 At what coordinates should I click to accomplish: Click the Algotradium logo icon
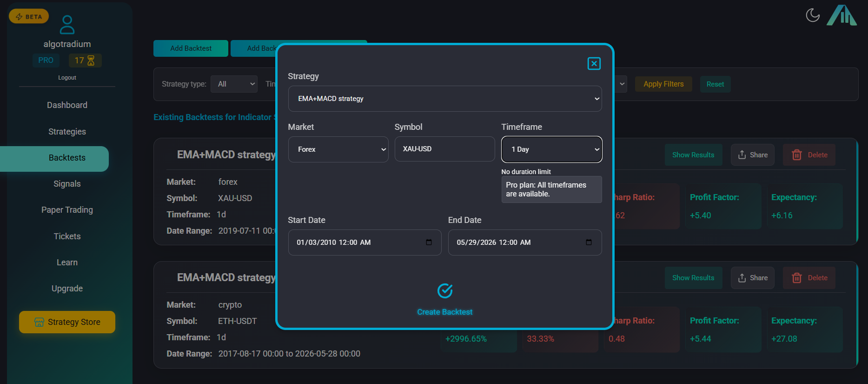point(841,15)
